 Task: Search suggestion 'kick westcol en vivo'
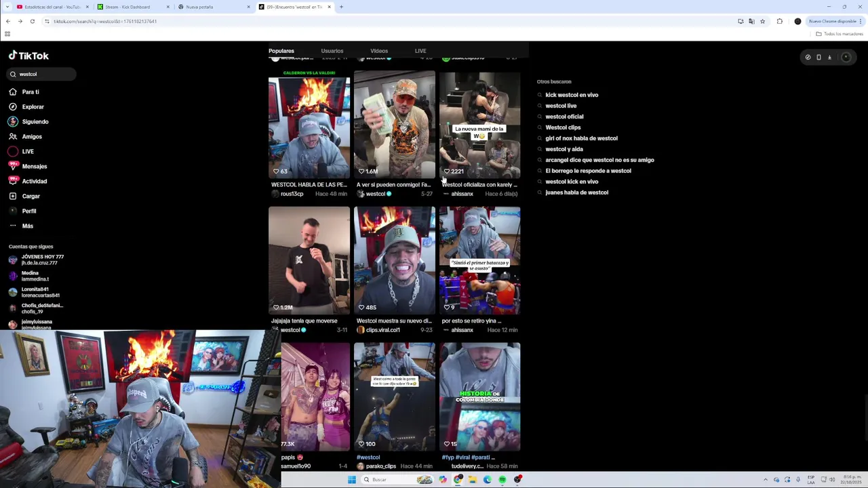572,95
